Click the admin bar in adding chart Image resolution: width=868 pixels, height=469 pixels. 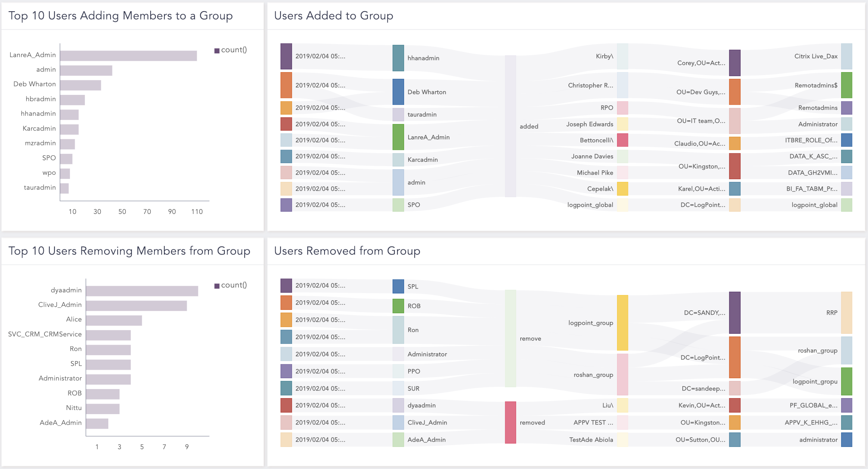coord(86,71)
